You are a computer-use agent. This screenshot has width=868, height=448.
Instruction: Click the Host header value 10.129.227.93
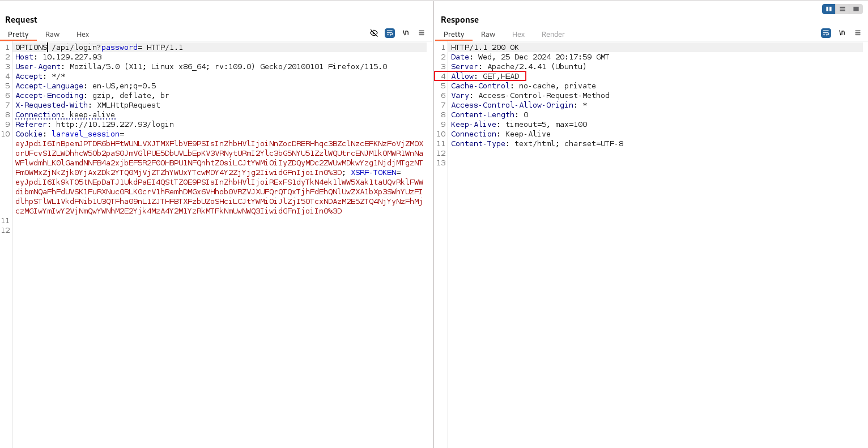point(72,57)
